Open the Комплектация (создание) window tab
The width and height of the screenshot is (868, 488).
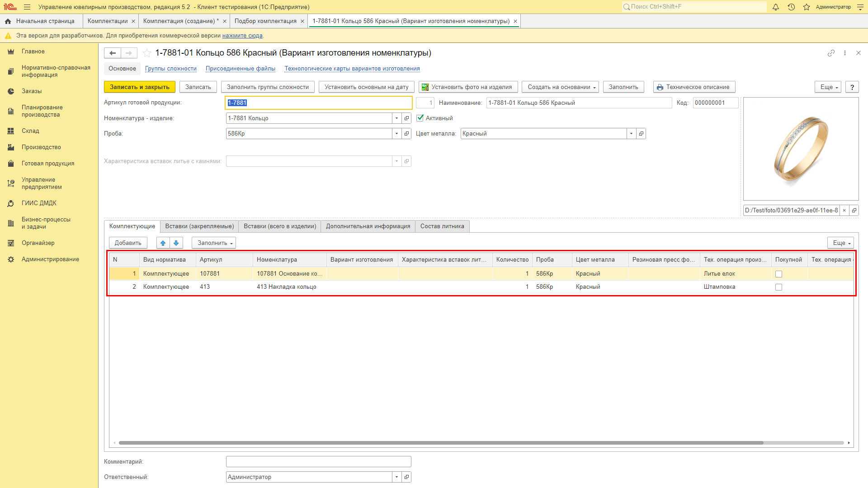point(181,21)
